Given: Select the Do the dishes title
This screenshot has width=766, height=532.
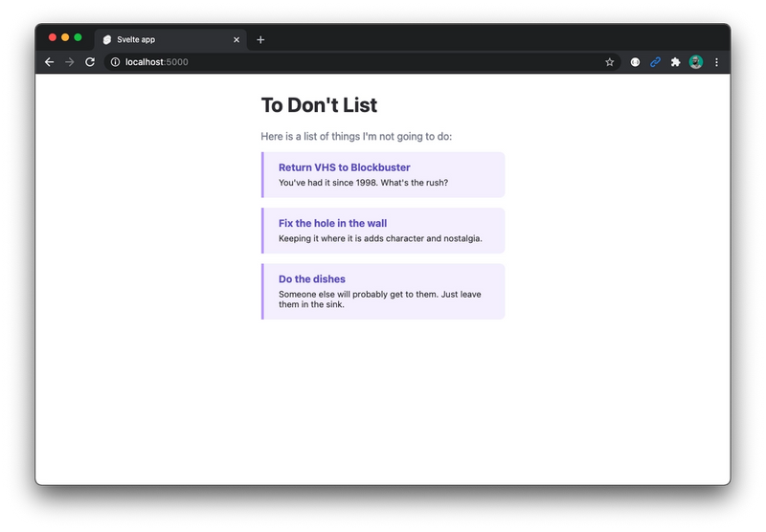Looking at the screenshot, I should coord(312,278).
